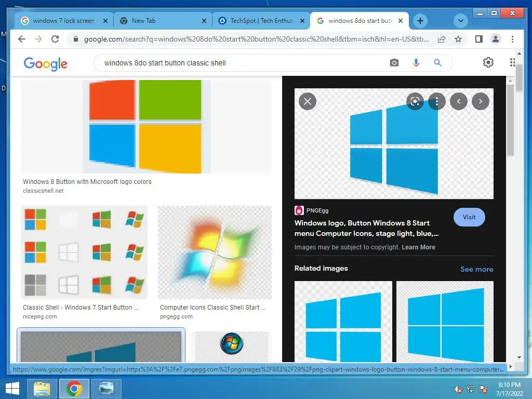Search inside image with Lens icon
The width and height of the screenshot is (532, 399).
click(415, 101)
